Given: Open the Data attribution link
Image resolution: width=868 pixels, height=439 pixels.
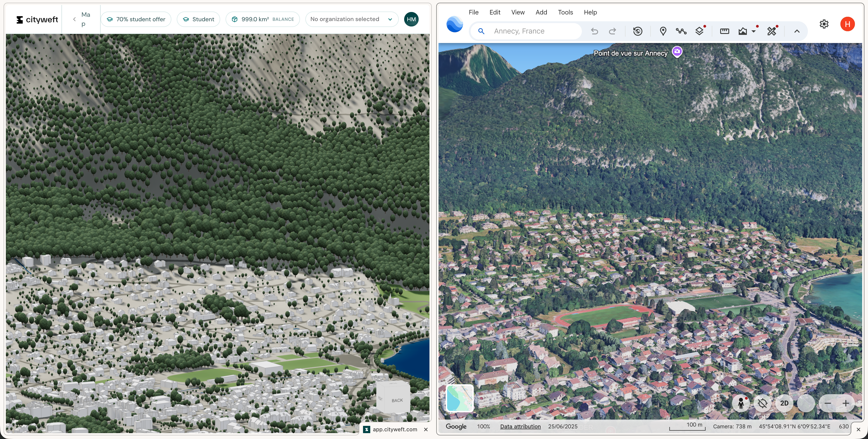Looking at the screenshot, I should tap(520, 427).
